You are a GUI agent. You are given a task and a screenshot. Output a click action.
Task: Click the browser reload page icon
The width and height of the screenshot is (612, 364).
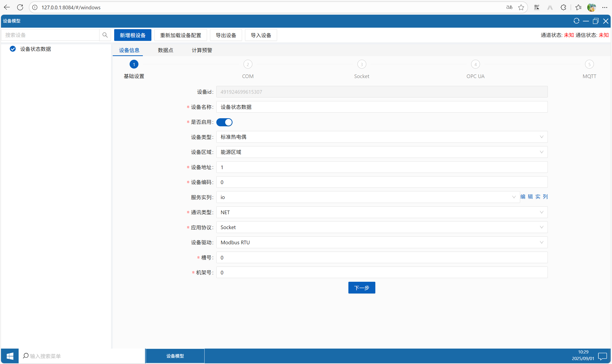(x=20, y=7)
